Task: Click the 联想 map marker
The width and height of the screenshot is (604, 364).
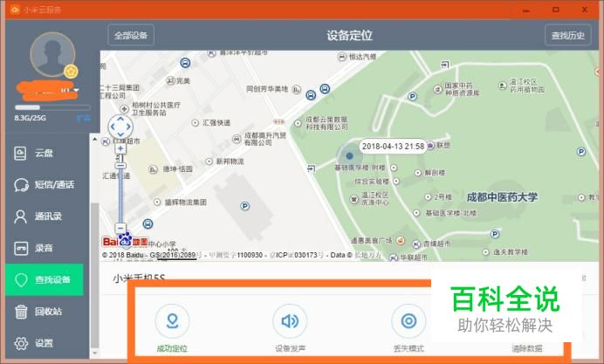Action: (x=430, y=145)
